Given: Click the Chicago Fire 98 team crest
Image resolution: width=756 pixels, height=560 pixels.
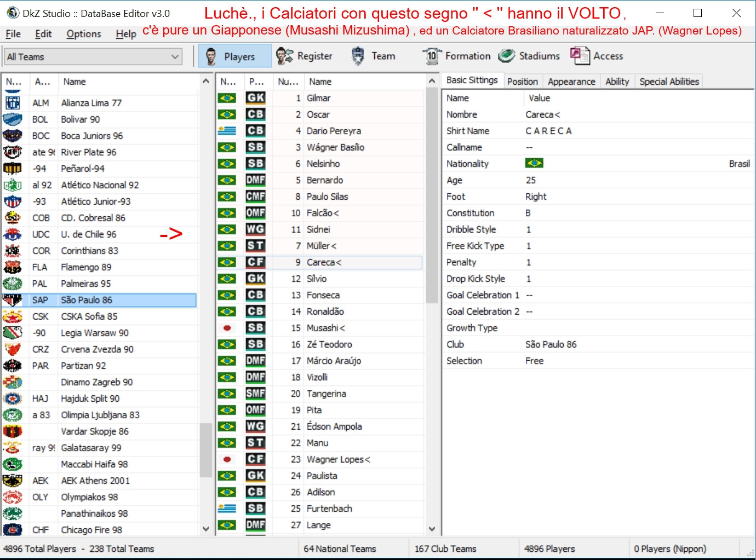Looking at the screenshot, I should coord(13,530).
